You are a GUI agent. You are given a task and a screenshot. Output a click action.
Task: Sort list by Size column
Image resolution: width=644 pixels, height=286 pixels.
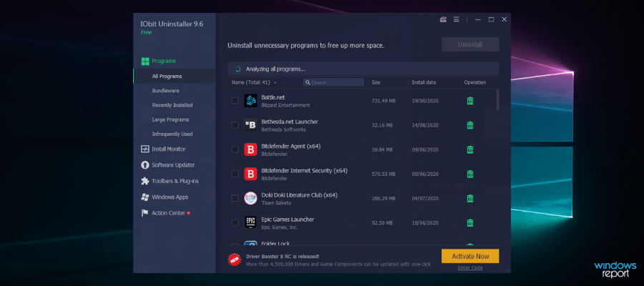[x=376, y=82]
